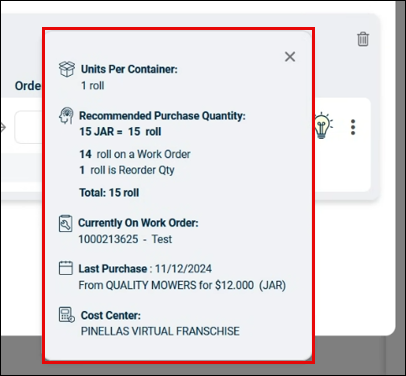The image size is (406, 376).
Task: Click the Recommended Purchase Quantity head icon
Action: pos(66,116)
